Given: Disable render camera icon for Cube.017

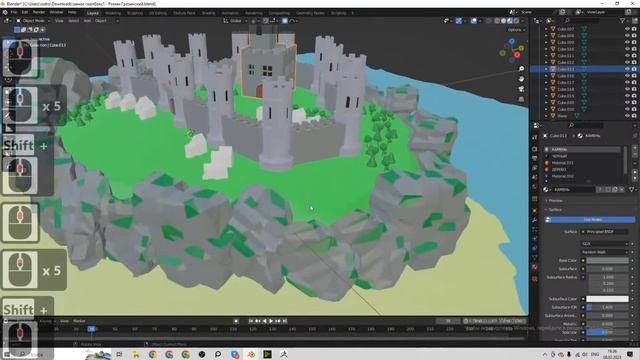Looking at the screenshot, I should click(634, 82).
